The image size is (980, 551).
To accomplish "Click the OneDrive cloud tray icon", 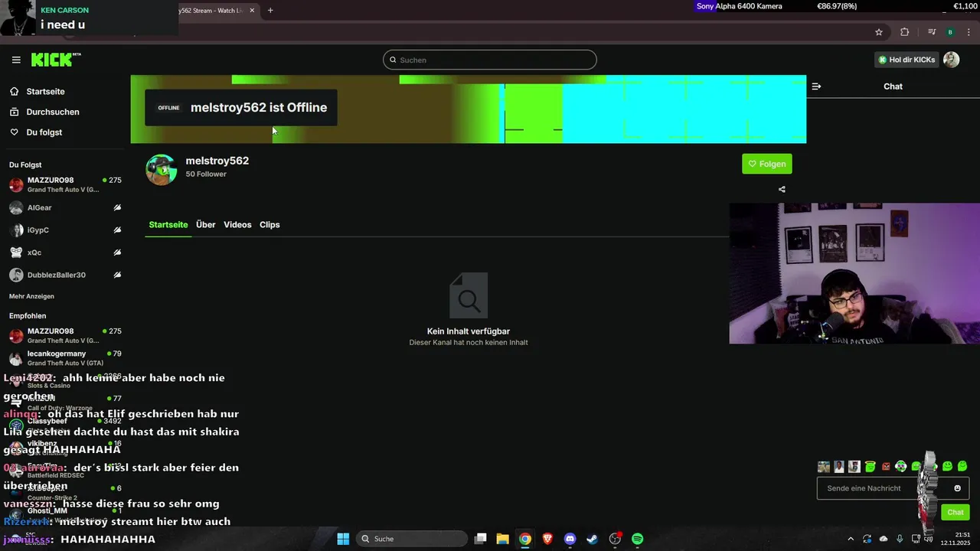I will (x=884, y=539).
